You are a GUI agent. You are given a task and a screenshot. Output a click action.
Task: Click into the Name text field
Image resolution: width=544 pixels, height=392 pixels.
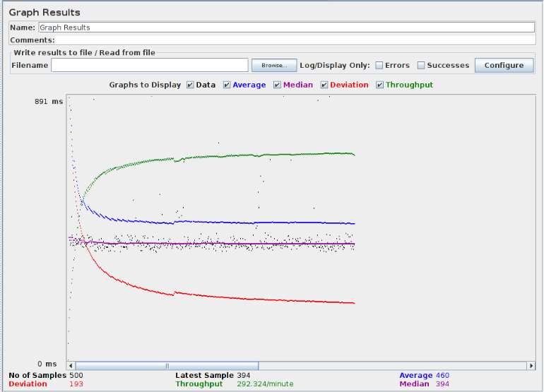(x=286, y=28)
